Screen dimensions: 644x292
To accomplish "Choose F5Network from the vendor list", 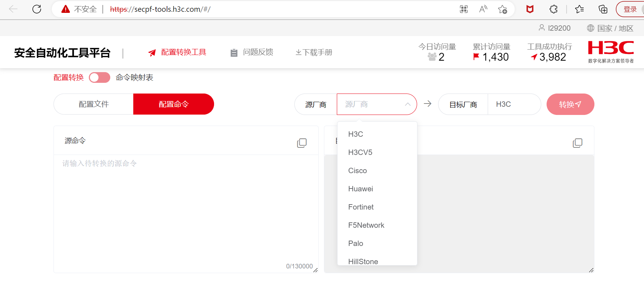I will point(377,225).
